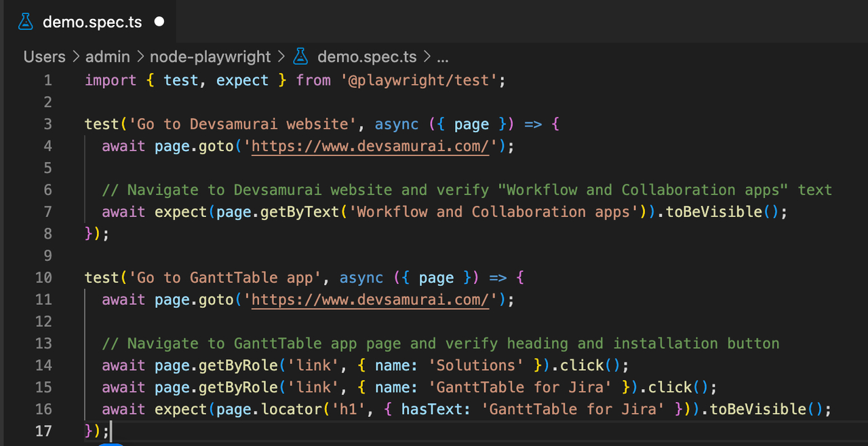Click the devsamurai URL on line 11
Image resolution: width=868 pixels, height=446 pixels.
(x=370, y=300)
